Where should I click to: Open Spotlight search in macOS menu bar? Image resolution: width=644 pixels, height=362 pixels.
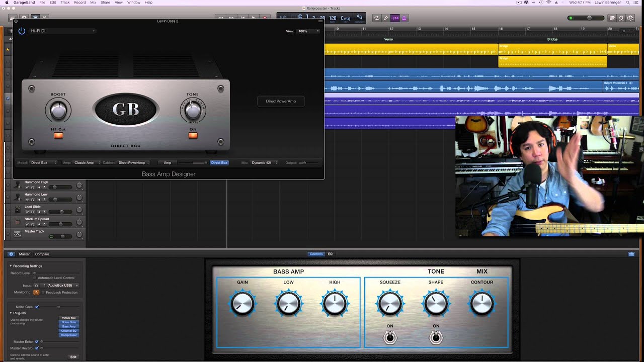pos(629,3)
